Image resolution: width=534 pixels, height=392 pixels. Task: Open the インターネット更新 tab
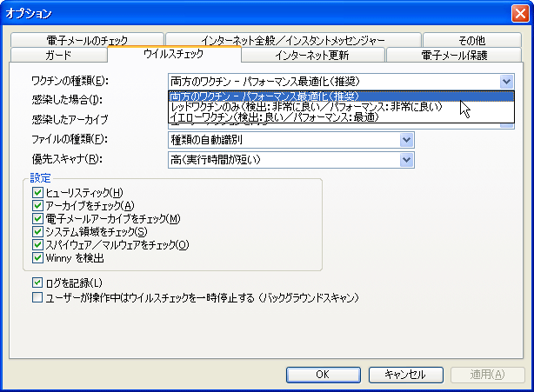312,55
